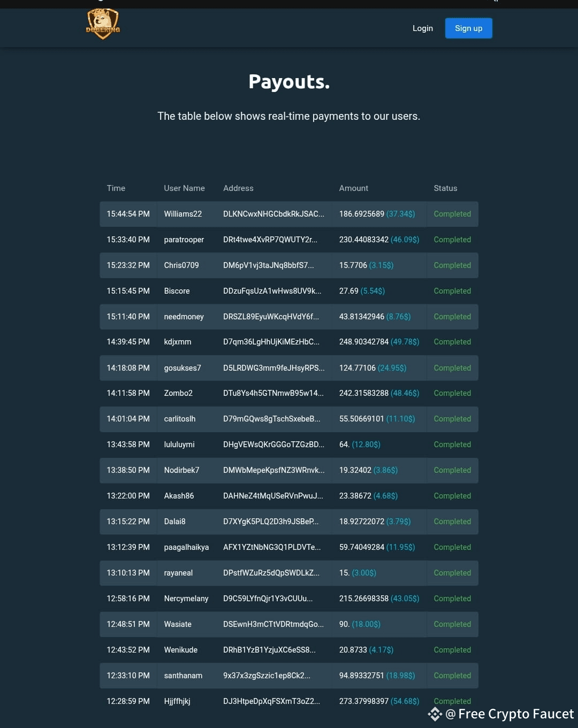Select the Biscore payout row
This screenshot has width=578, height=728.
pos(289,291)
